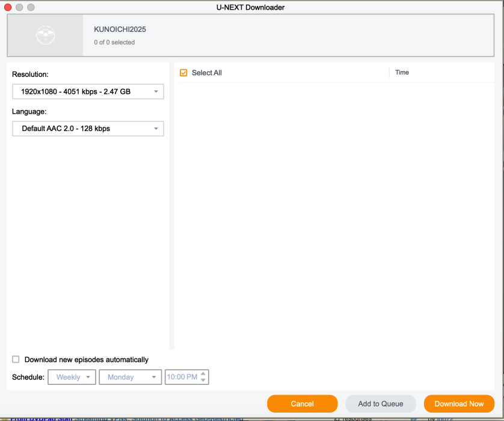This screenshot has height=421, width=504.
Task: Click the Select All label
Action: pyautogui.click(x=207, y=73)
